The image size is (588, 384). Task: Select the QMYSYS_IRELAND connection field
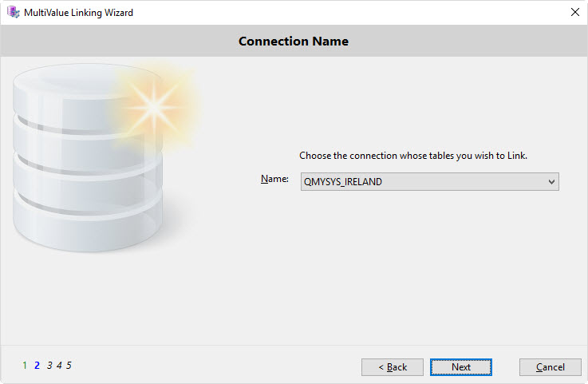pyautogui.click(x=430, y=182)
